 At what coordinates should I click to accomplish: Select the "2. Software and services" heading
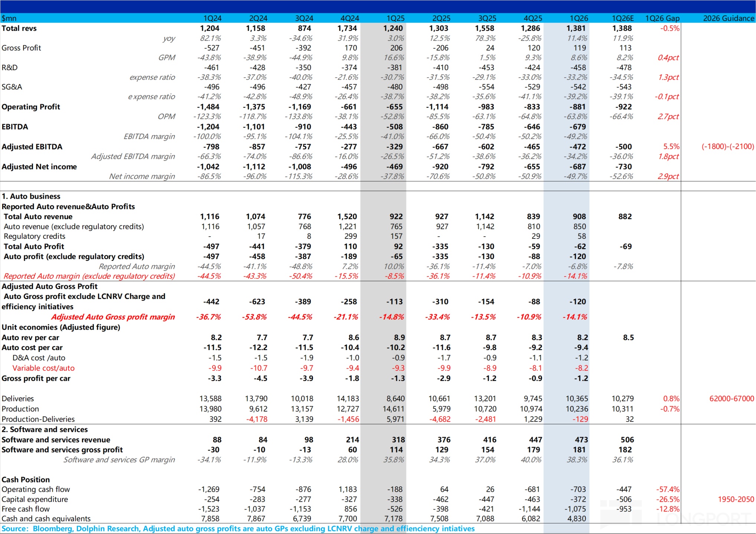[45, 429]
